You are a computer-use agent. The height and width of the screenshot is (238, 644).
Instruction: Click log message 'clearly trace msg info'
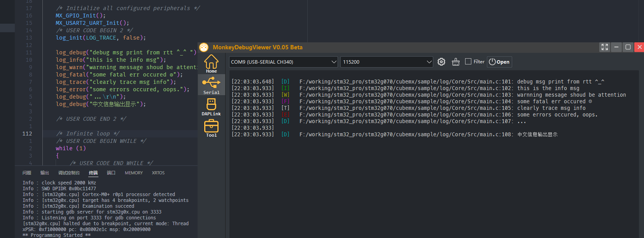tap(551, 108)
